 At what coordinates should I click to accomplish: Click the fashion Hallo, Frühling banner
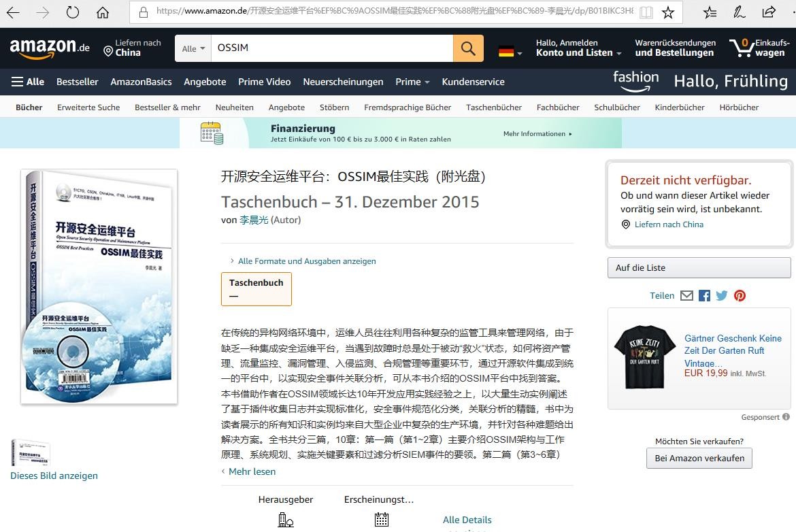[x=701, y=82]
